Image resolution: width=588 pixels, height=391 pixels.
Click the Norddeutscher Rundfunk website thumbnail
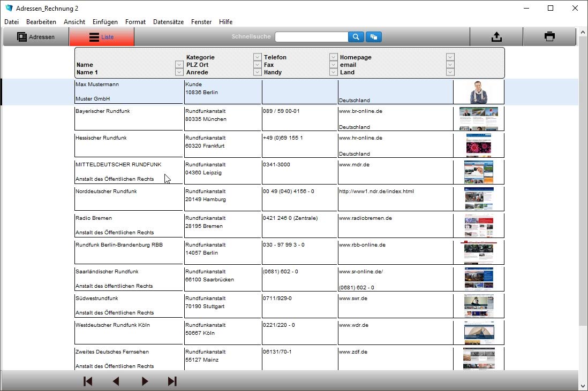pyautogui.click(x=479, y=199)
